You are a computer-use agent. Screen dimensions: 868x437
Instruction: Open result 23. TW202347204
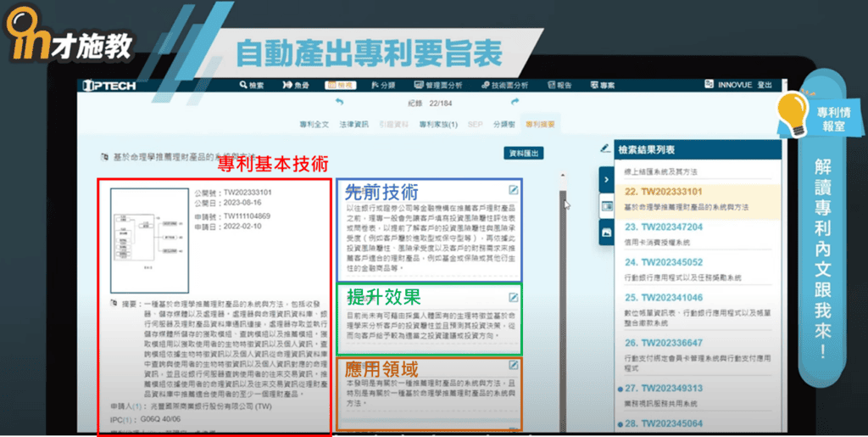click(664, 227)
